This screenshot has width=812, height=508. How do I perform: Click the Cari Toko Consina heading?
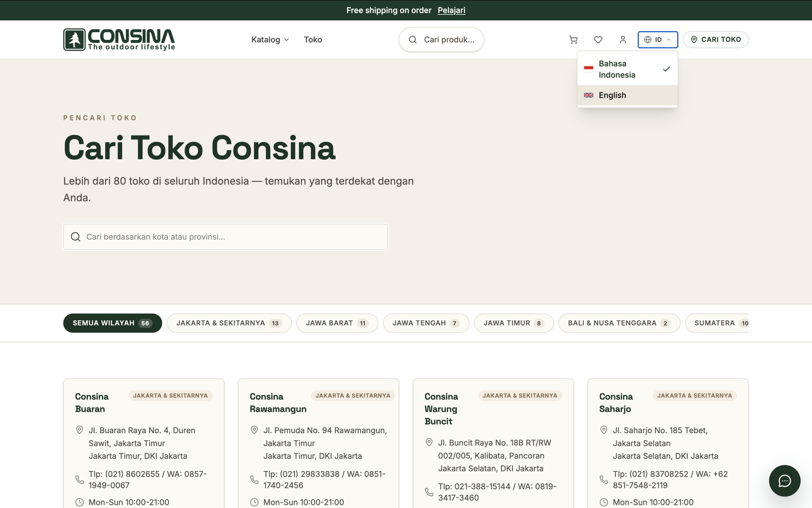pyautogui.click(x=199, y=148)
